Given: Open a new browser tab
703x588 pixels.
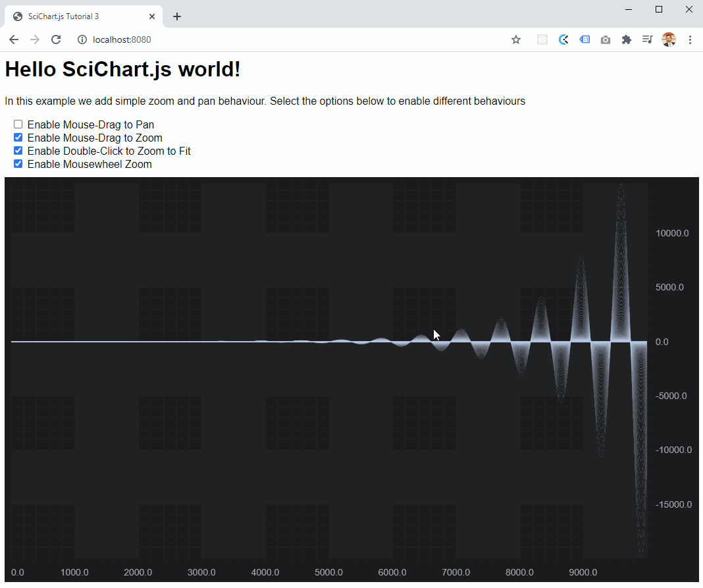Looking at the screenshot, I should click(176, 16).
